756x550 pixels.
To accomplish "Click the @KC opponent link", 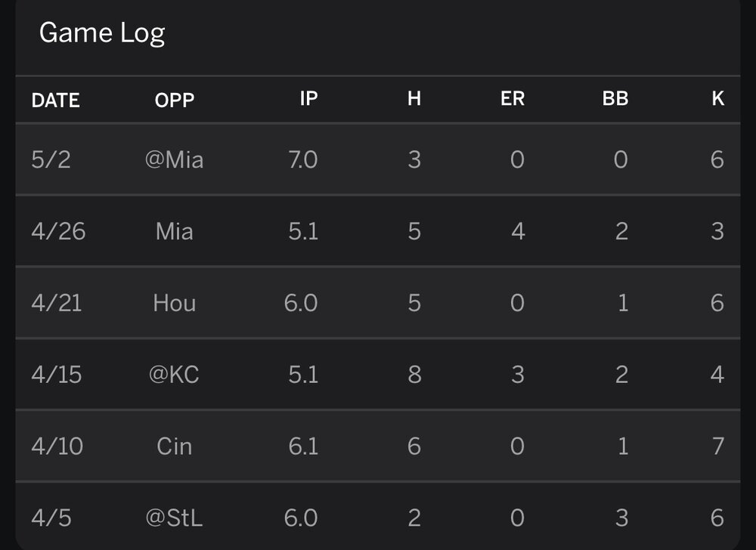I will pos(175,374).
